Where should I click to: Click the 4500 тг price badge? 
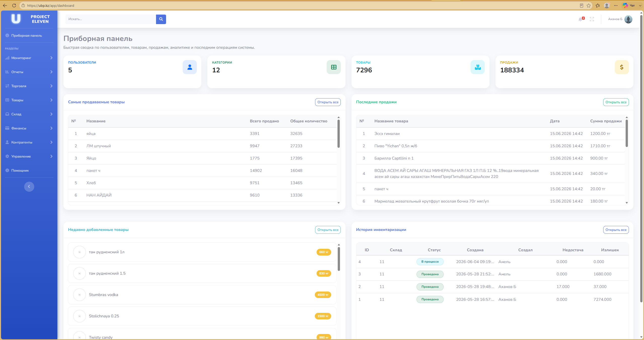[323, 295]
